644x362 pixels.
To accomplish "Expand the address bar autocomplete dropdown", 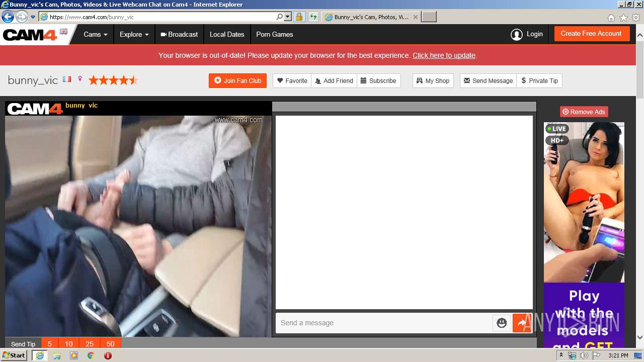I will tap(288, 17).
